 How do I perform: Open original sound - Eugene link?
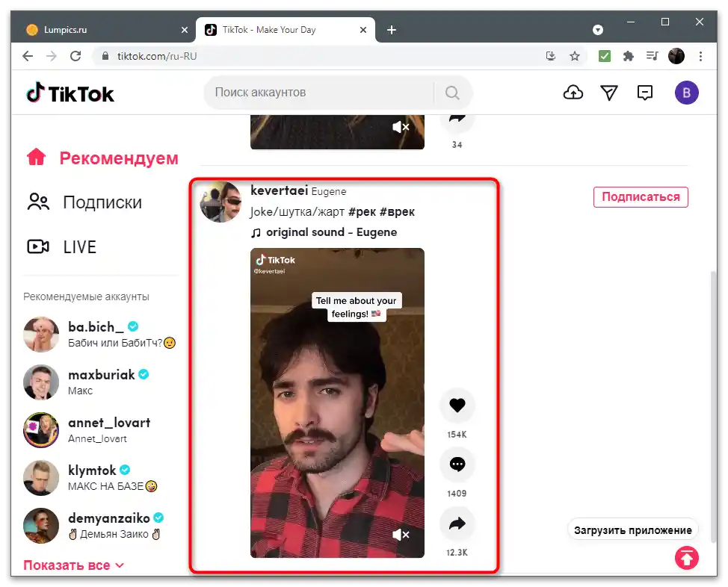point(324,232)
